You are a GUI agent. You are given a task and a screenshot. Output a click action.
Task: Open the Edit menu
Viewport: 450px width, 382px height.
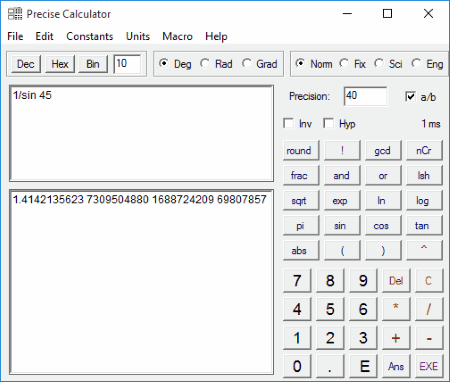(44, 36)
